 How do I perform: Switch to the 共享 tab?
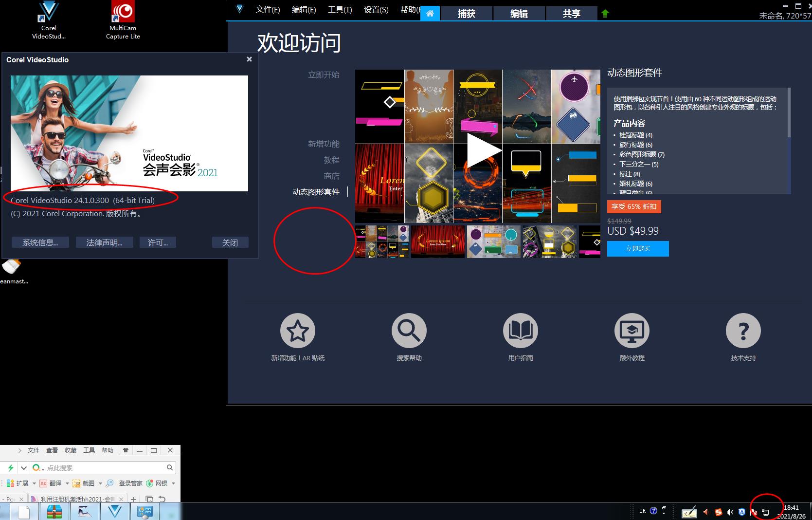(x=572, y=14)
